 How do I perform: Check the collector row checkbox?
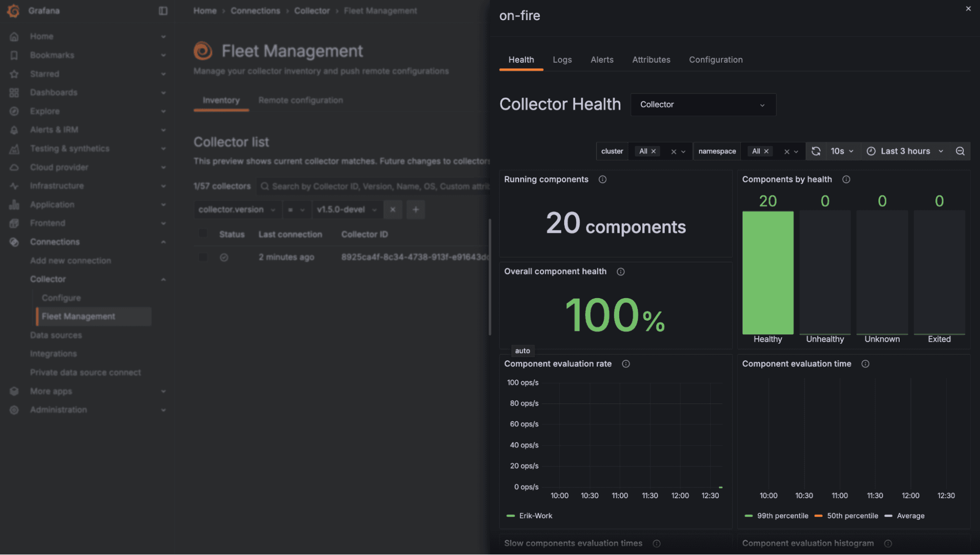point(203,256)
